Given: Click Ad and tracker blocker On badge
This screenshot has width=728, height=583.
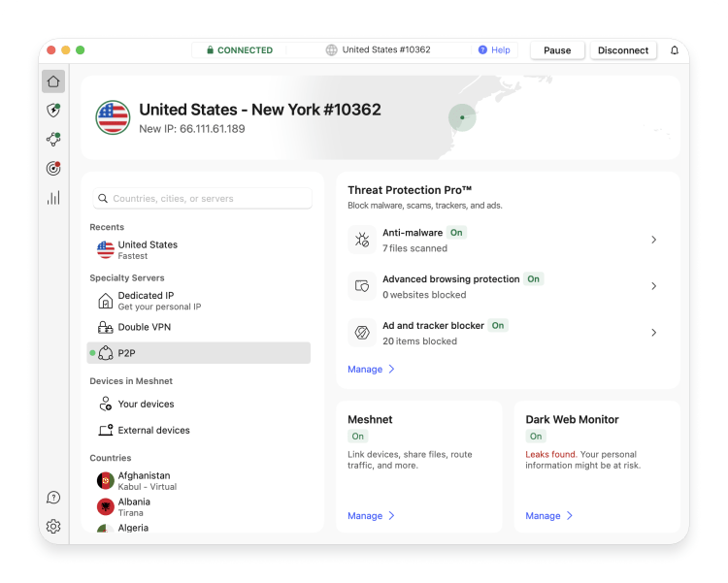Looking at the screenshot, I should 498,325.
